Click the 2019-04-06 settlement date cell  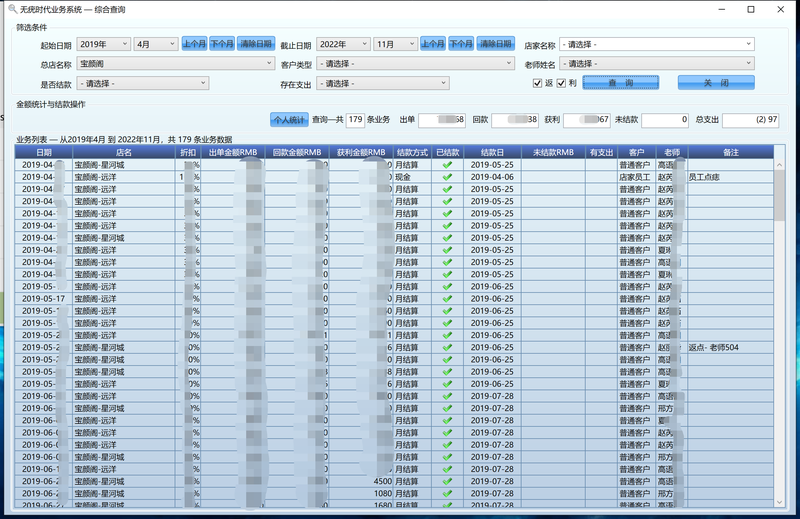(x=492, y=177)
